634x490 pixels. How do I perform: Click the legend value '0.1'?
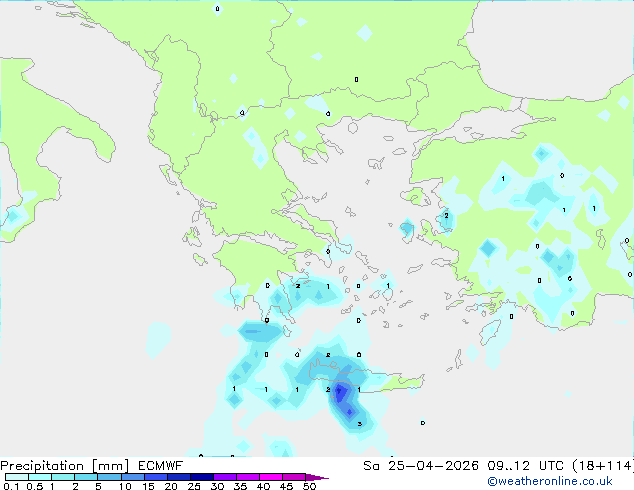11,486
